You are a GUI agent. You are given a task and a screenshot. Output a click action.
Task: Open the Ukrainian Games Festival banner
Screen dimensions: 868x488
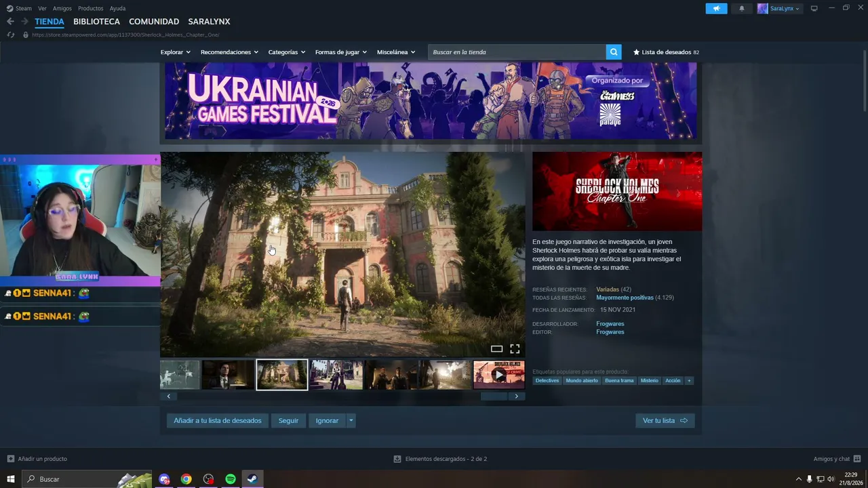[431, 101]
